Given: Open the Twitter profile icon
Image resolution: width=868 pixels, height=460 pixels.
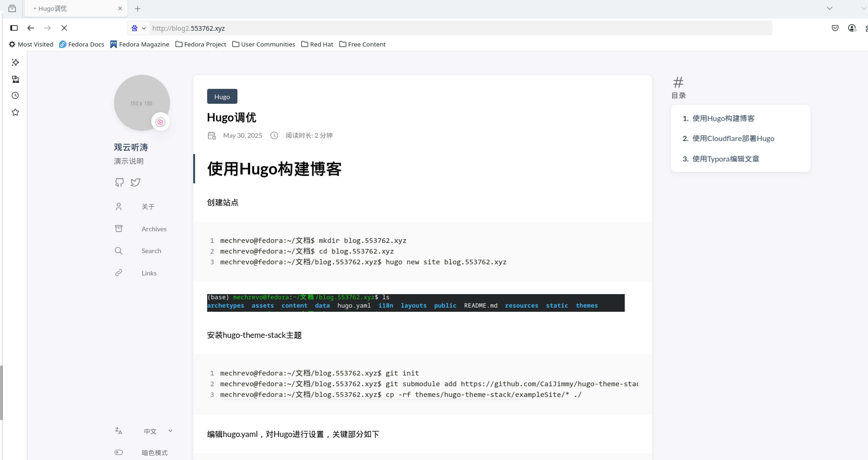Looking at the screenshot, I should coord(135,182).
